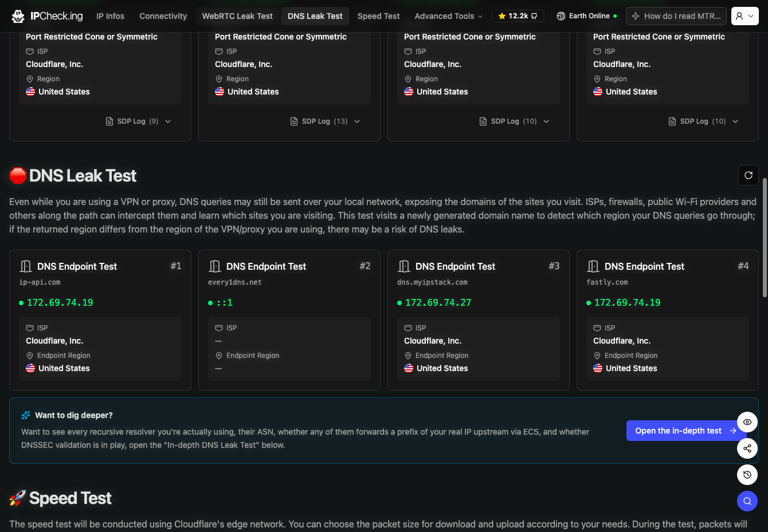768x532 pixels.
Task: Click the ip-api.com hostname
Action: pos(40,282)
